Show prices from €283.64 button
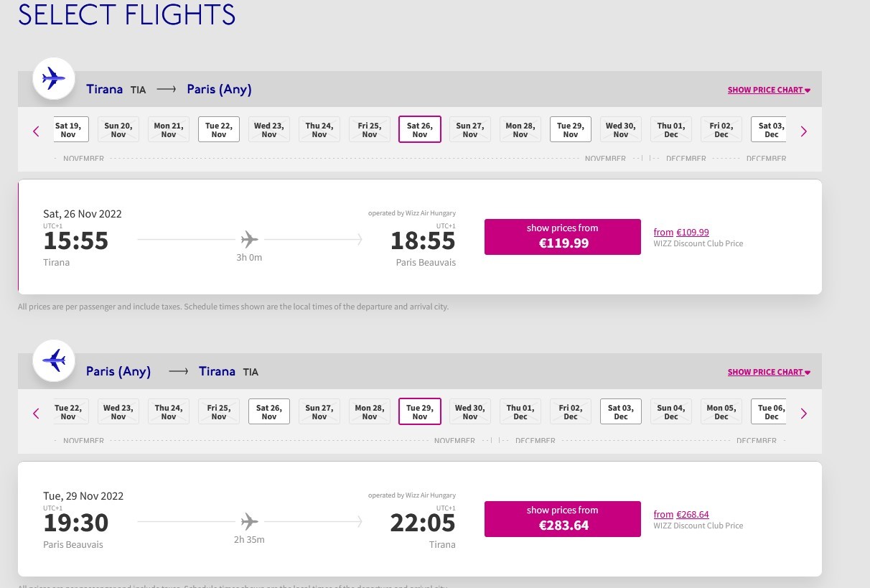Screen dimensions: 870x588 click(x=562, y=519)
